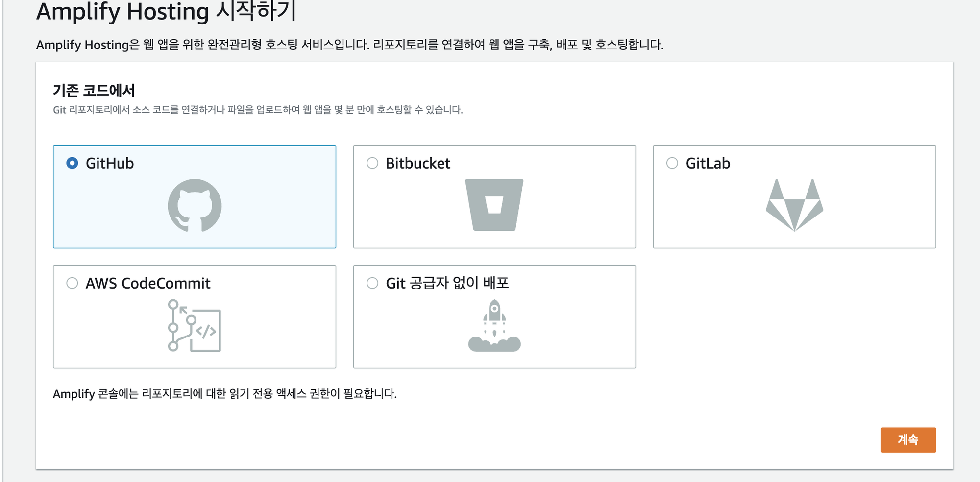This screenshot has width=980, height=482.
Task: Select the GitHub radio button
Action: click(x=72, y=163)
